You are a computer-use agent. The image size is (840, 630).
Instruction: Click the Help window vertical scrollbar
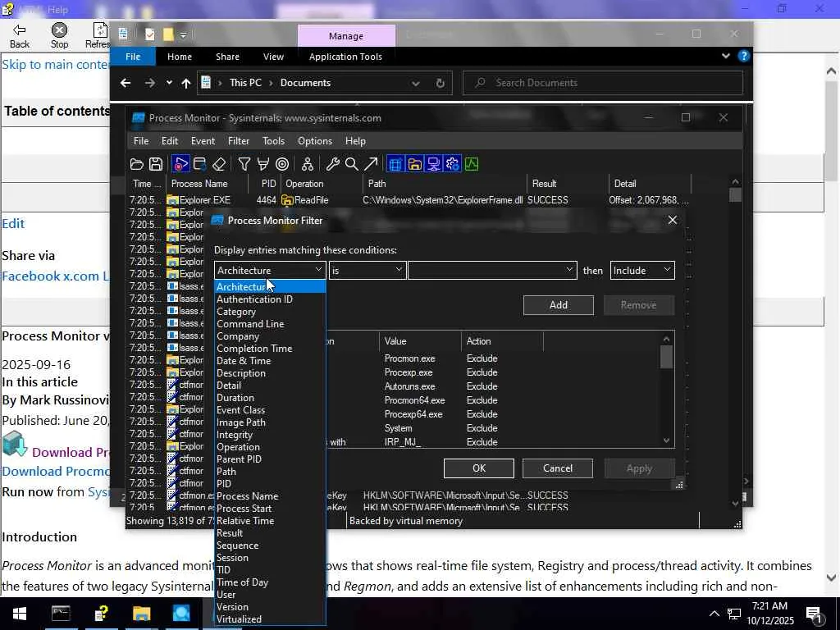[832, 323]
